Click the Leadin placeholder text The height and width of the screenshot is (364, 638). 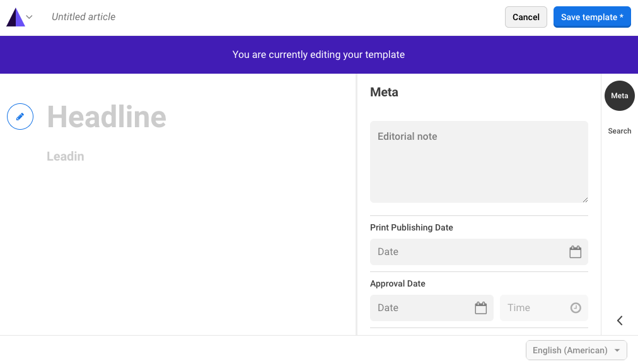[66, 156]
